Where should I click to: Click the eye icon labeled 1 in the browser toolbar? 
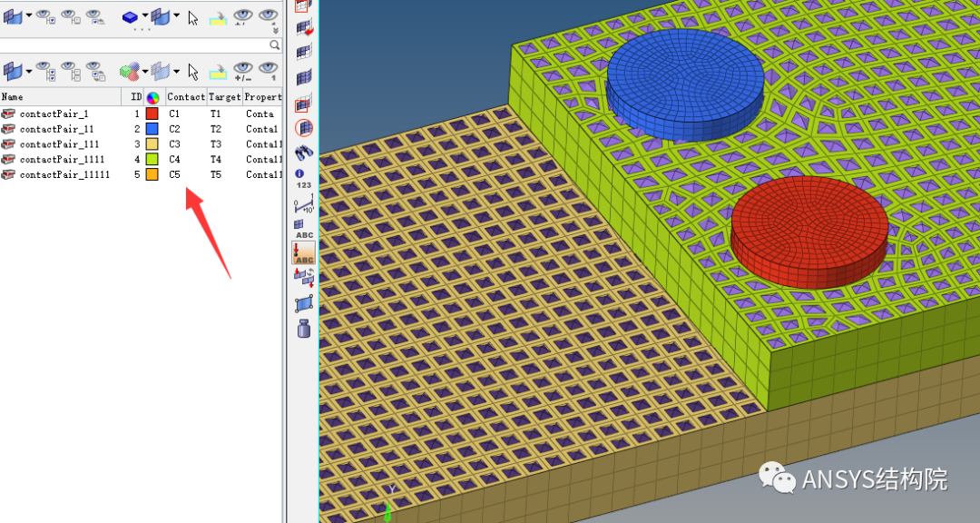click(267, 72)
